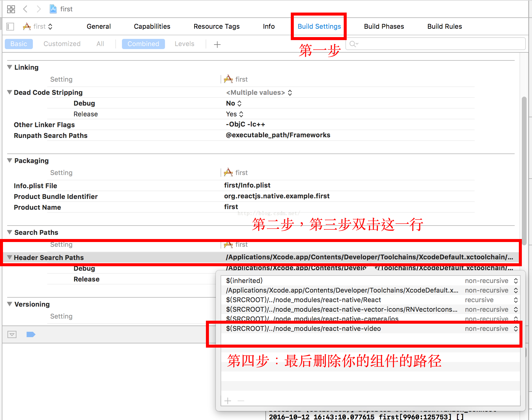Select the $(inherited) path entry
Viewport: 532px width, 420px height.
pyautogui.click(x=370, y=281)
